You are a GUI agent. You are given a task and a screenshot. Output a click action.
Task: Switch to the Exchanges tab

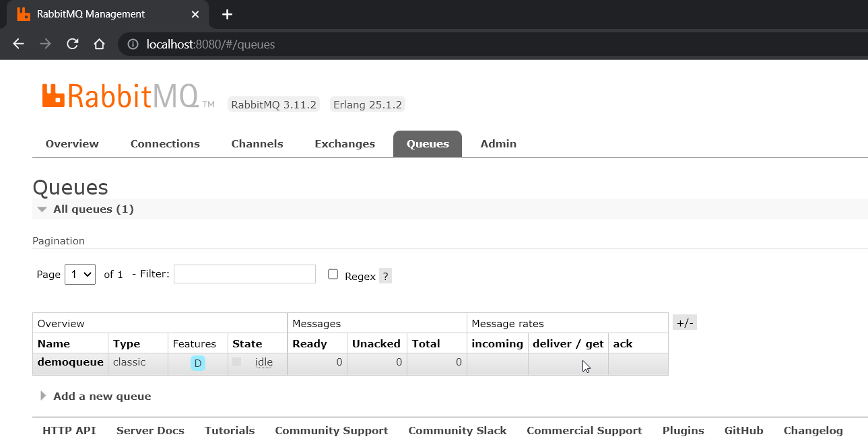point(345,144)
